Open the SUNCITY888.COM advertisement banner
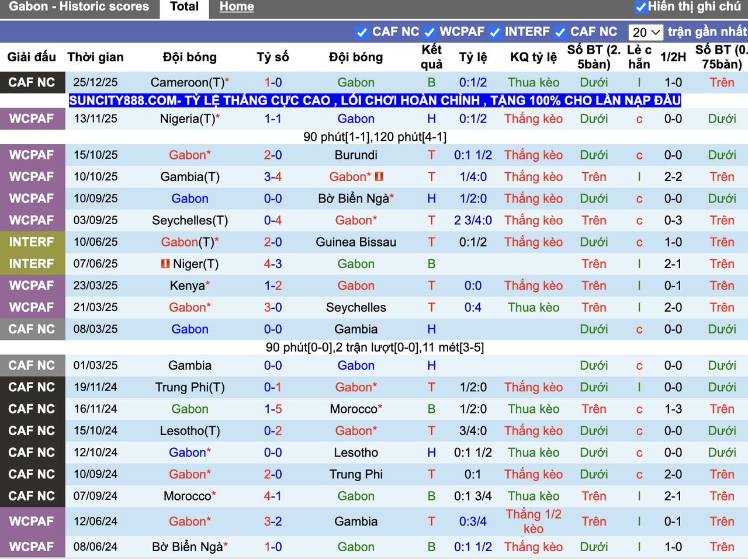The width and height of the screenshot is (748, 560). tap(375, 100)
